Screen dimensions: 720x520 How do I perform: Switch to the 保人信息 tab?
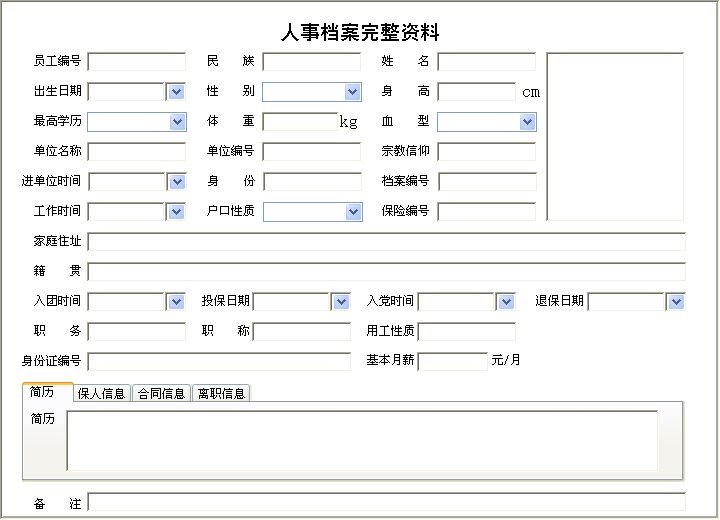pos(103,393)
